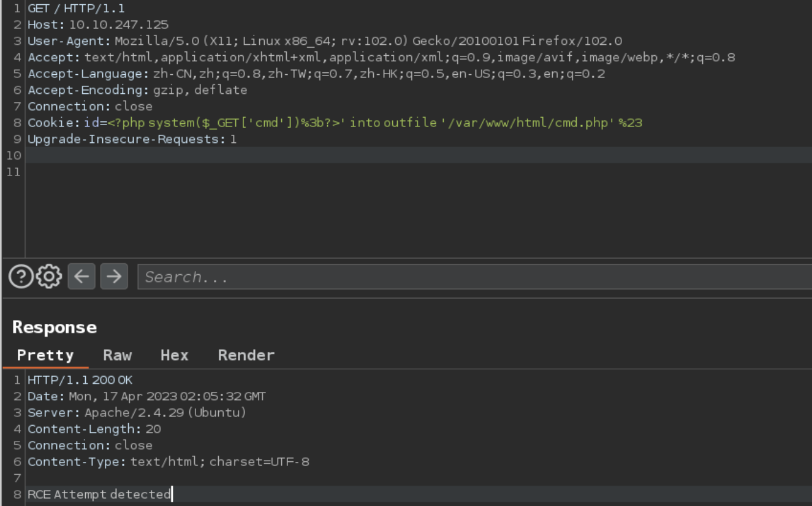Click the Response panel heading
Image resolution: width=812 pixels, height=506 pixels.
(x=55, y=327)
